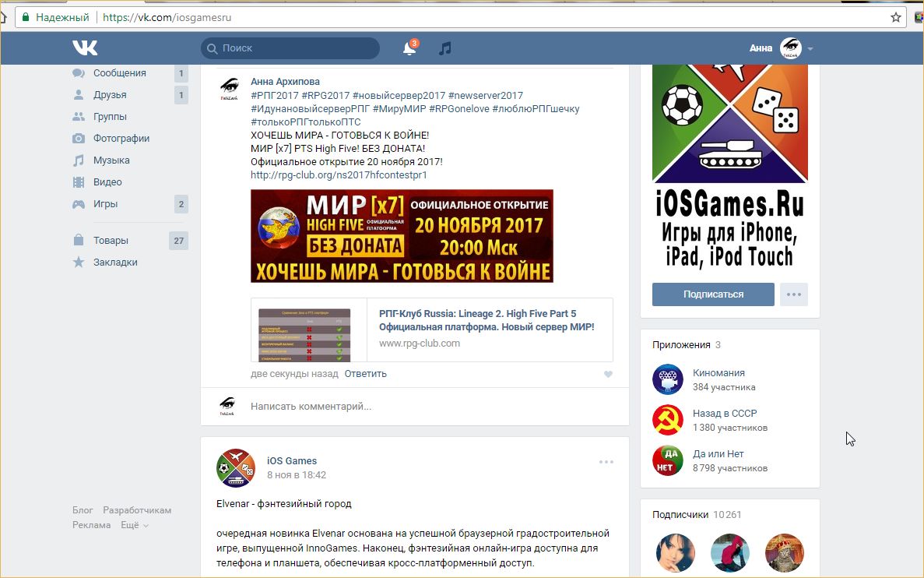Open Игры in the sidebar
The width and height of the screenshot is (924, 578).
106,204
